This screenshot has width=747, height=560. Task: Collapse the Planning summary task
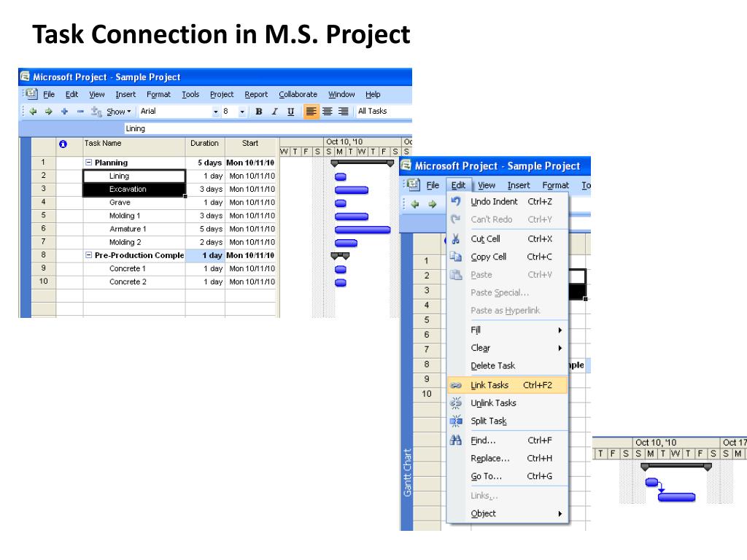(88, 163)
